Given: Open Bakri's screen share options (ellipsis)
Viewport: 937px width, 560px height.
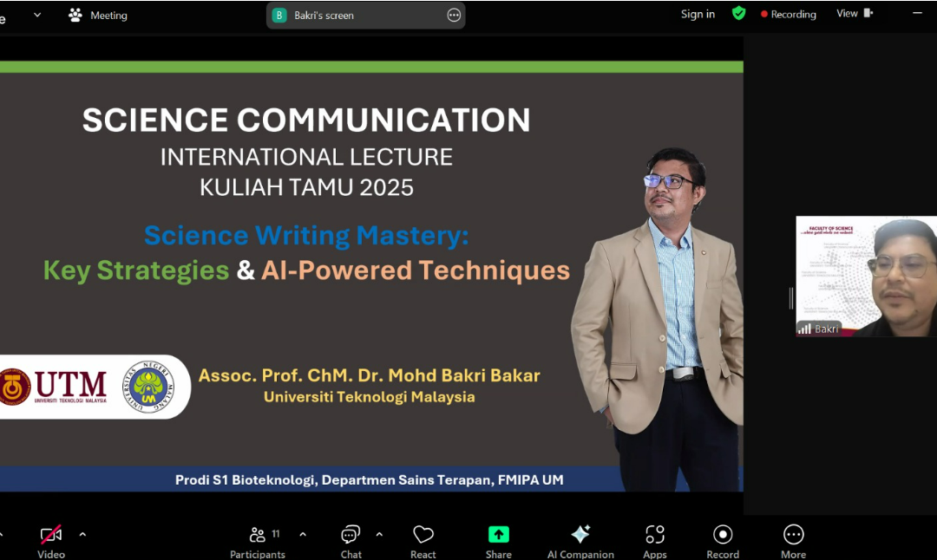Looking at the screenshot, I should 454,16.
